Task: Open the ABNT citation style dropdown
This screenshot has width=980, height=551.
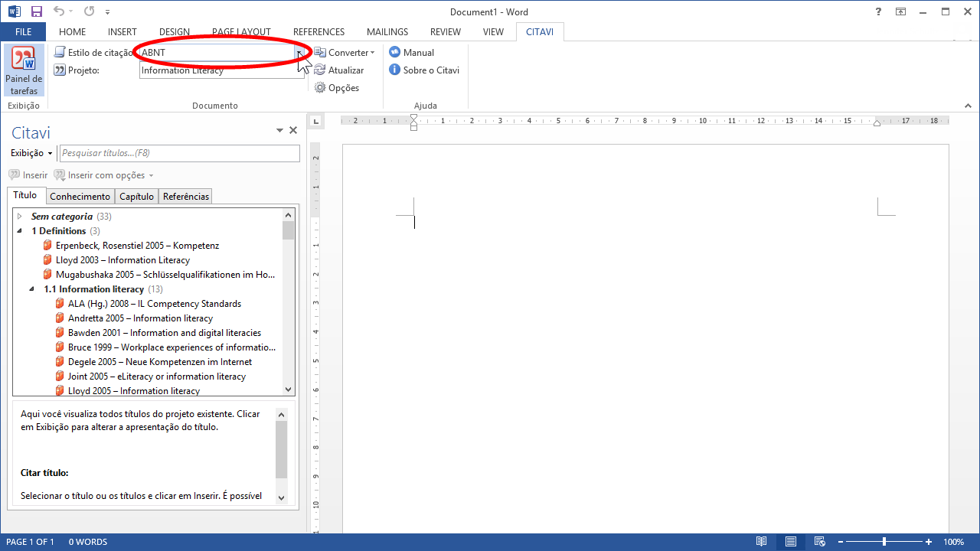Action: coord(299,53)
